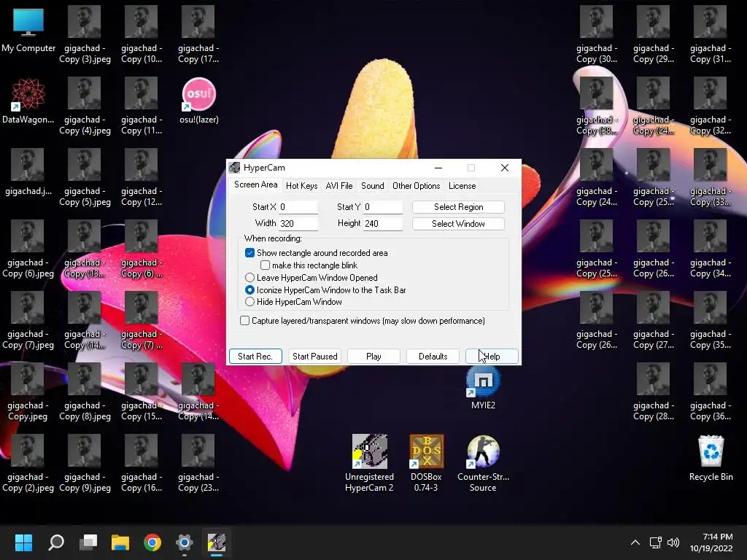Click Start Rec. button
Viewport: 747px width, 560px height.
click(255, 357)
